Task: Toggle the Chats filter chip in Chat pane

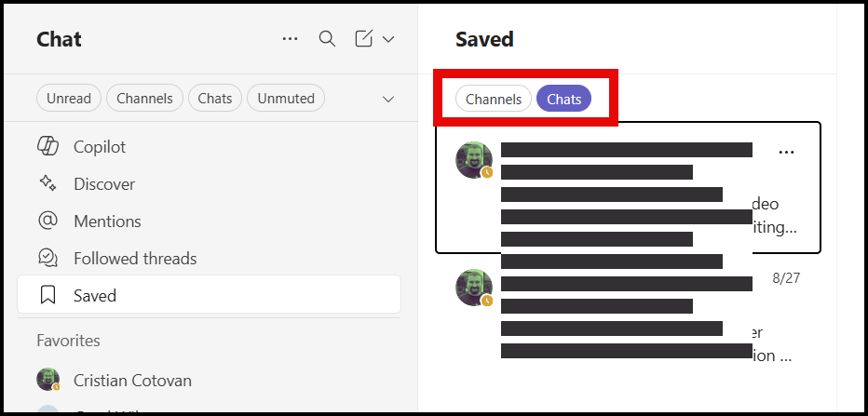Action: point(215,98)
